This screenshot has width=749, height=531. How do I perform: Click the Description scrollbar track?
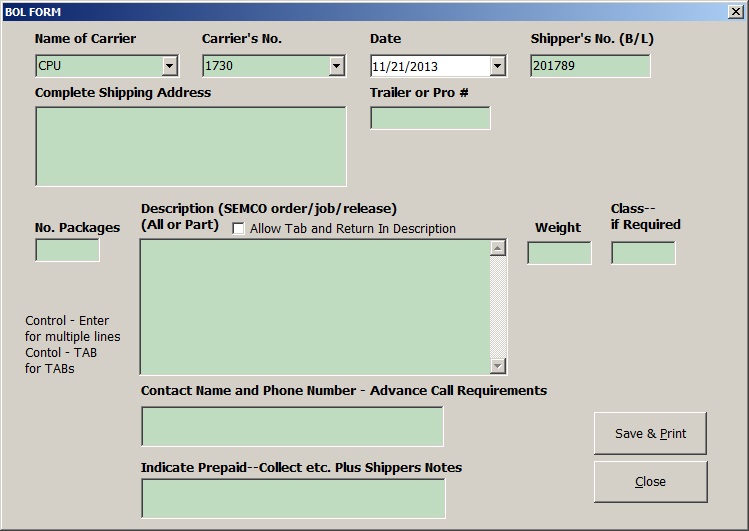tap(498, 306)
